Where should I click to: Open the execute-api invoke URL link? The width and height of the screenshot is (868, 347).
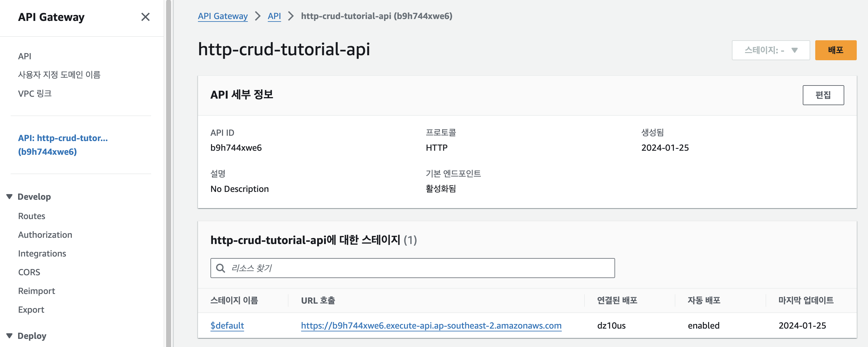[431, 325]
